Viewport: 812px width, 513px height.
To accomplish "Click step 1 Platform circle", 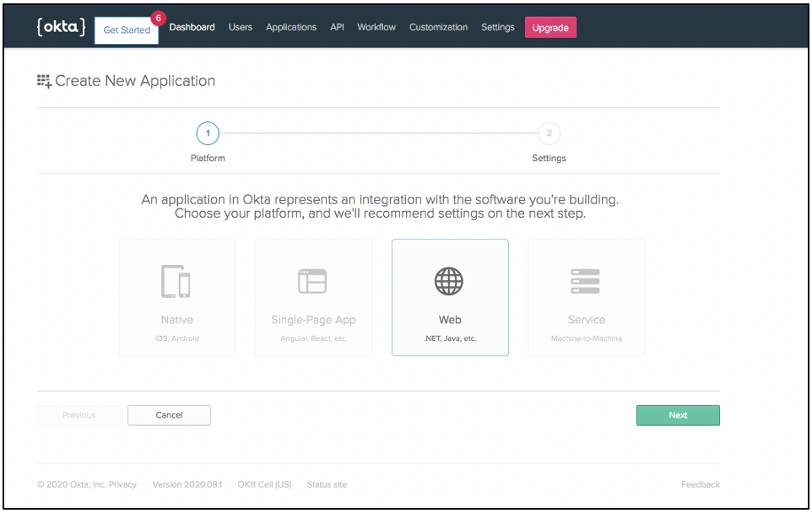I will (208, 133).
